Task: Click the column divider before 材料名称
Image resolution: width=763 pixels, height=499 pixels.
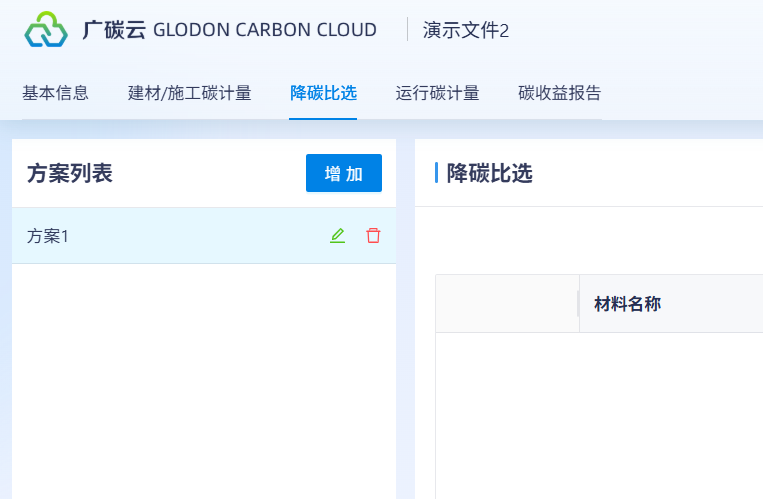Action: (x=579, y=304)
